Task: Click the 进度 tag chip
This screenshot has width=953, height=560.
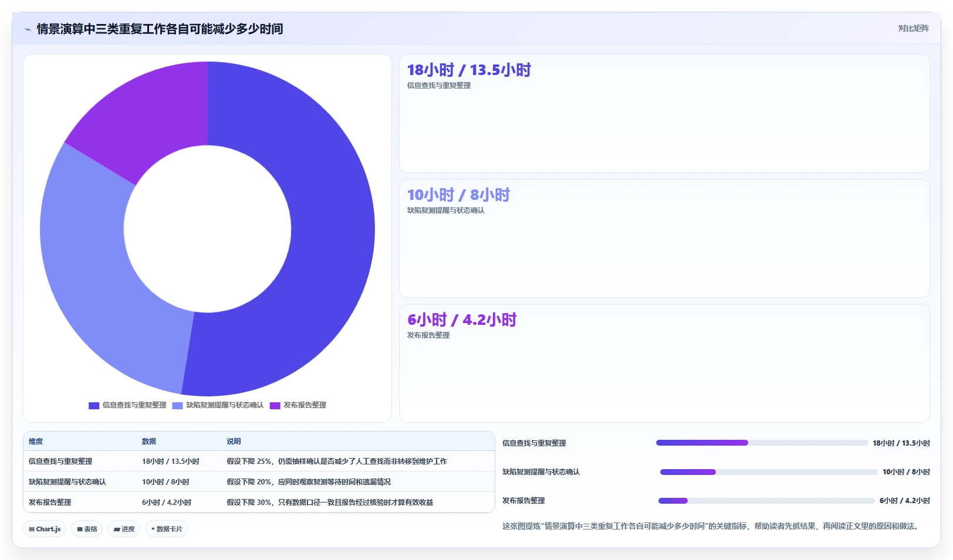Action: tap(124, 529)
